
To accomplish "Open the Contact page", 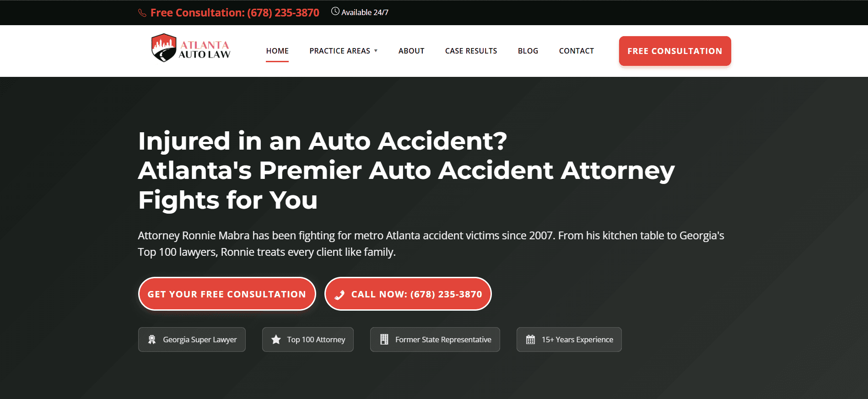I will (x=577, y=51).
